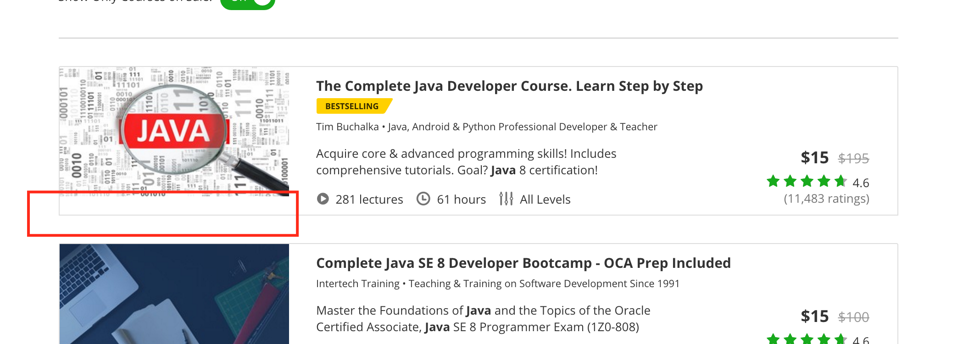This screenshot has height=344, width=980.
Task: Click the instructor name Tim Buchalka
Action: click(x=347, y=127)
